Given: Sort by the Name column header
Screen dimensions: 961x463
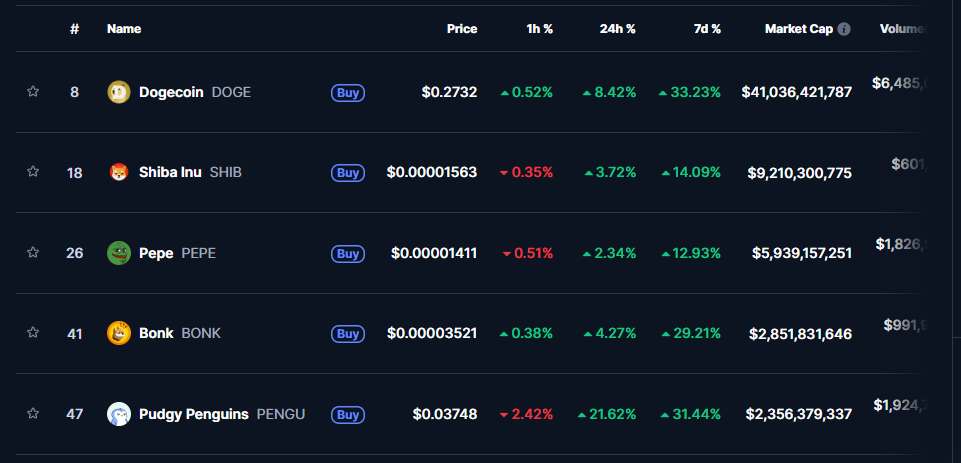Looking at the screenshot, I should [x=124, y=29].
